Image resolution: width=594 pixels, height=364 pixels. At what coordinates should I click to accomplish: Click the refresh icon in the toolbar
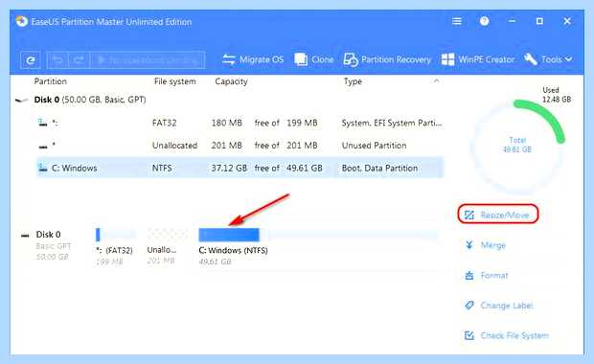(x=31, y=59)
